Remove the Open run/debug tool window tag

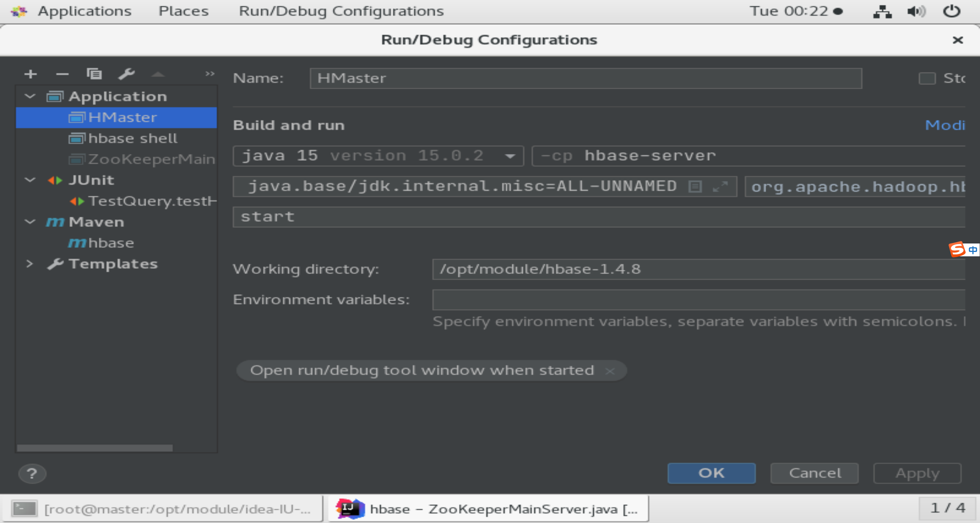tap(610, 371)
